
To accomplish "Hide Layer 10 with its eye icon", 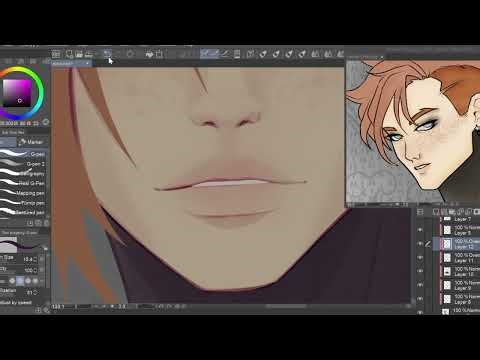I will pyautogui.click(x=420, y=271).
